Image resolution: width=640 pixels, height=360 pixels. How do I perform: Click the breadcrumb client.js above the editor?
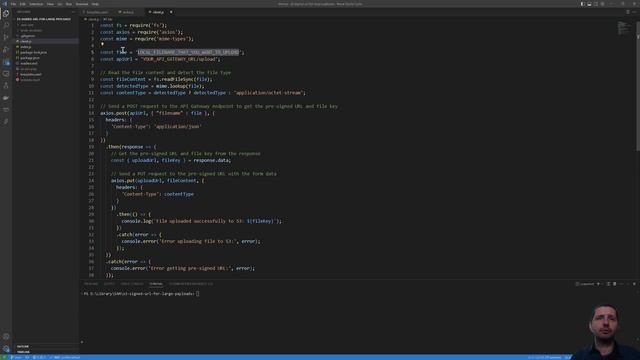click(93, 19)
